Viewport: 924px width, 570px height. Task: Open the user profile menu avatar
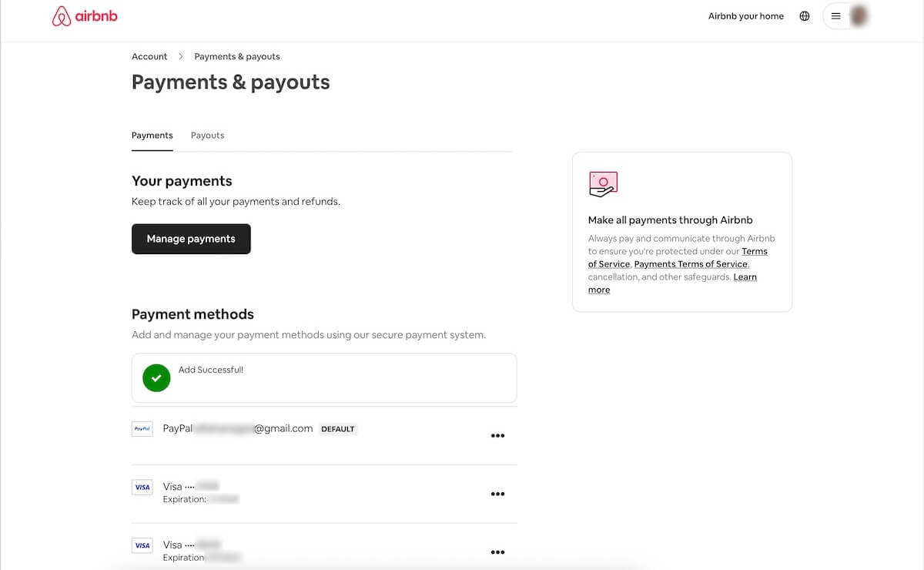(858, 15)
